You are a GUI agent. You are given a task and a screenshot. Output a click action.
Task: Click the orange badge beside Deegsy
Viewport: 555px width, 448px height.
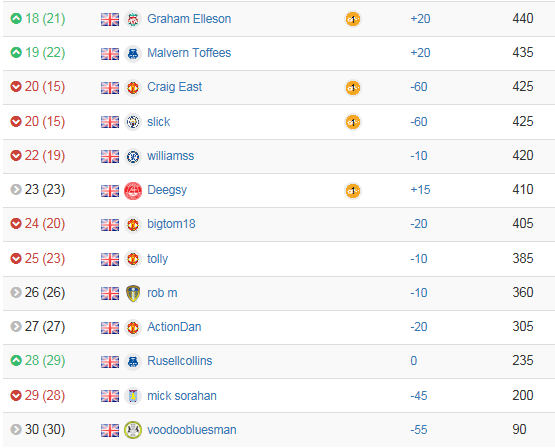pos(353,191)
